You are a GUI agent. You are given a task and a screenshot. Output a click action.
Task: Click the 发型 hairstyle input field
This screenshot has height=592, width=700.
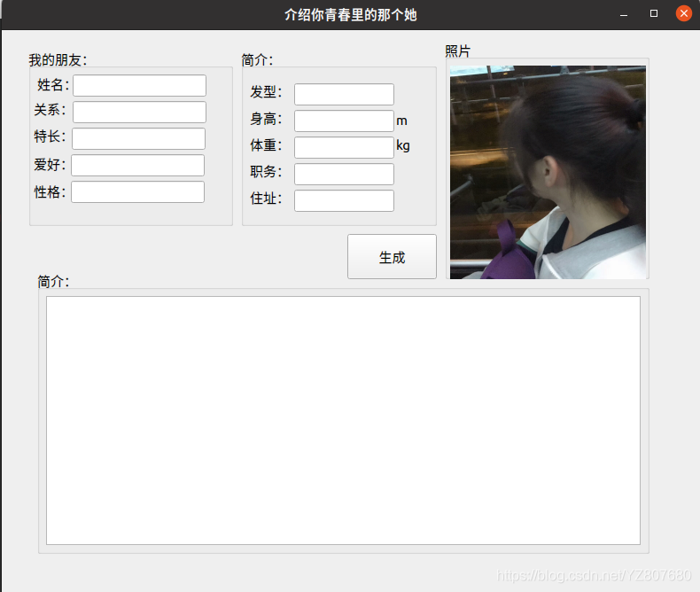click(344, 94)
